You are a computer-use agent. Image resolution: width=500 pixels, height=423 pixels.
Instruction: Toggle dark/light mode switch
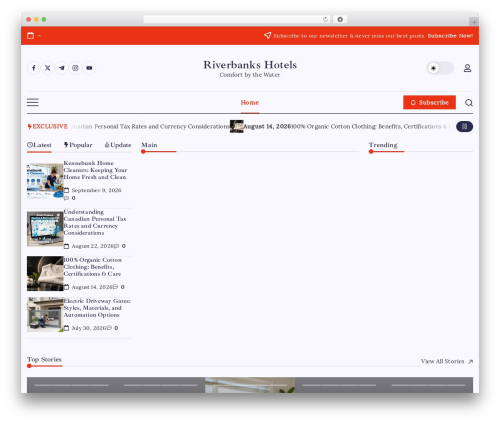point(440,68)
